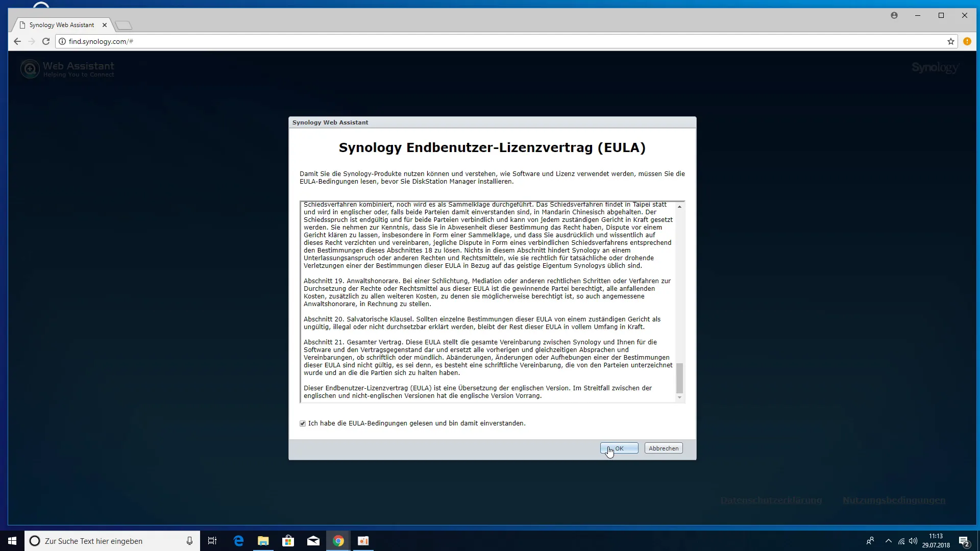Click the browser back arrow

click(17, 41)
